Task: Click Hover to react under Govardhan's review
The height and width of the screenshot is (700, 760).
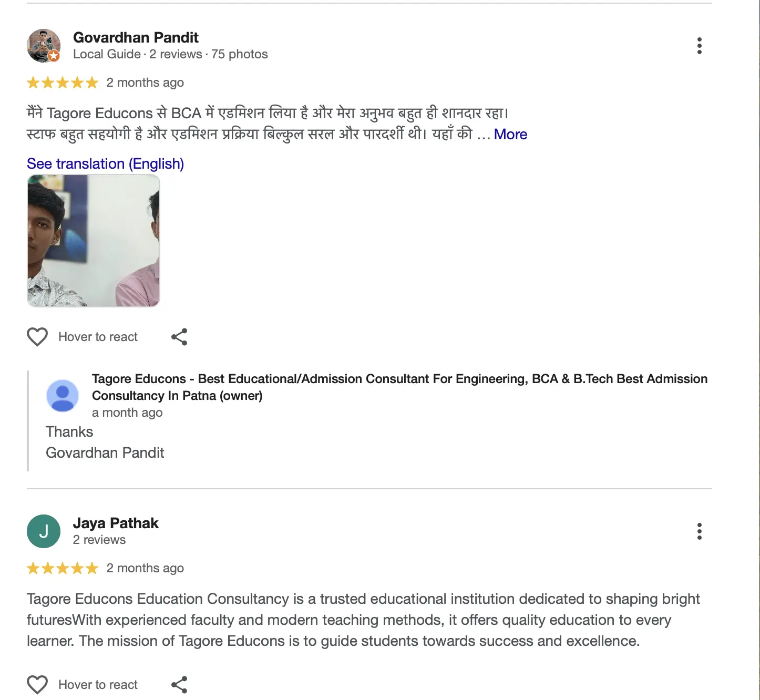Action: pyautogui.click(x=98, y=337)
